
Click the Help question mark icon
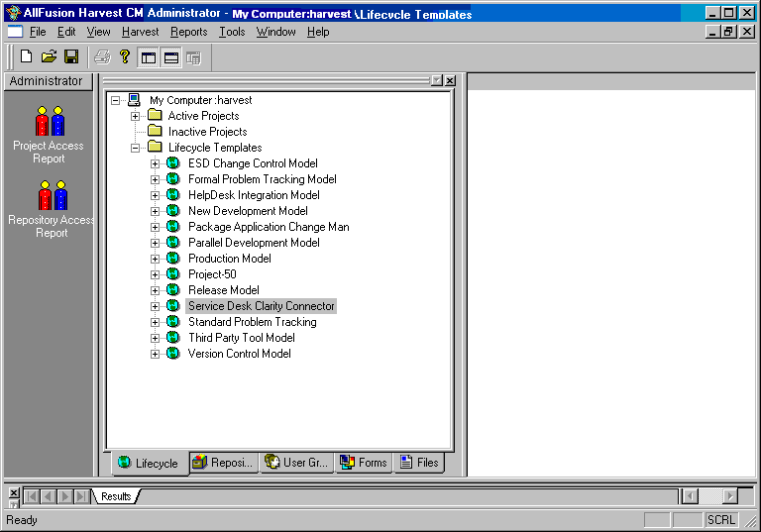click(124, 57)
